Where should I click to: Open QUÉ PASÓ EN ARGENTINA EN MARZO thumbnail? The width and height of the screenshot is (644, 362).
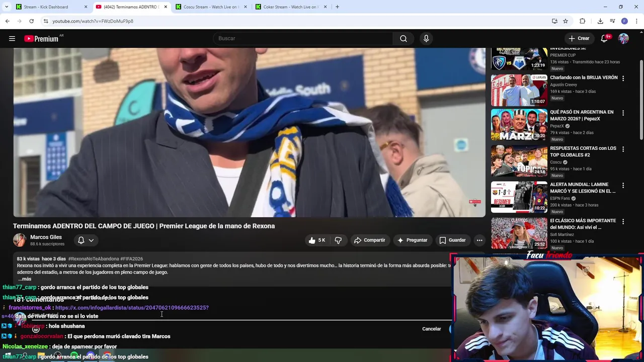[x=519, y=125]
